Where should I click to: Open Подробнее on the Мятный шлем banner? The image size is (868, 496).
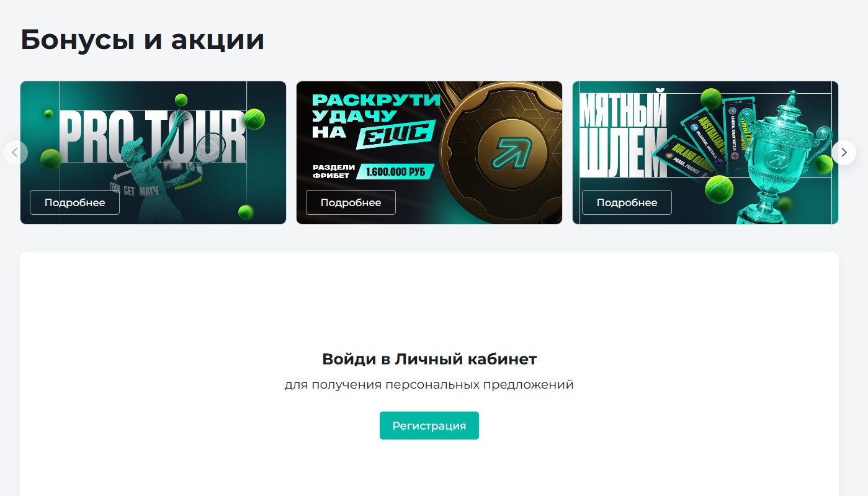[x=627, y=202]
